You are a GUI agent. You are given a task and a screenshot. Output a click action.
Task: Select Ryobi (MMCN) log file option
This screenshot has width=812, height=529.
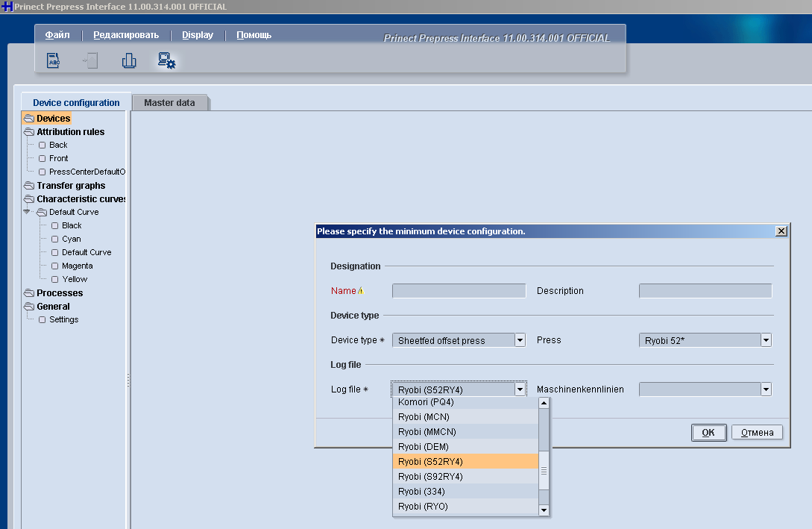point(465,431)
